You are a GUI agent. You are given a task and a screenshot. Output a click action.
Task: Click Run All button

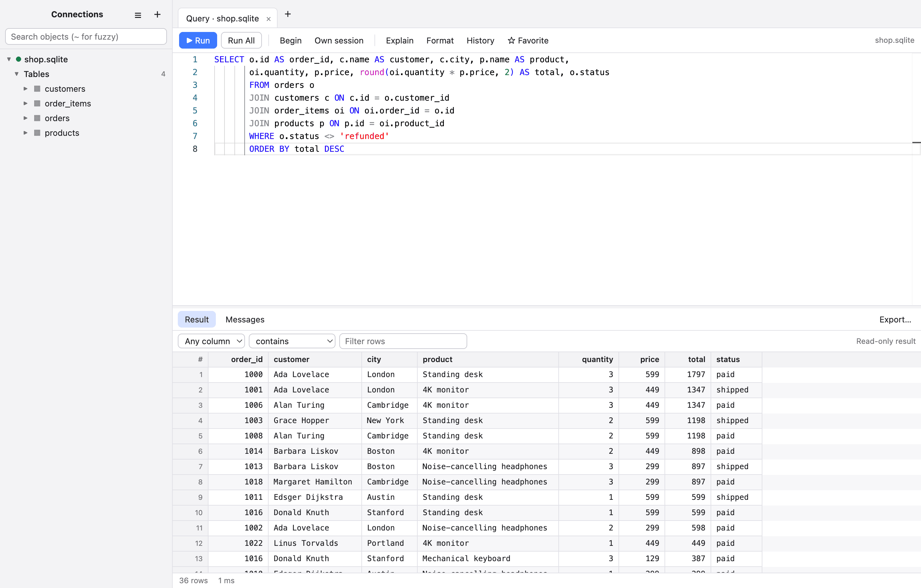click(x=241, y=41)
